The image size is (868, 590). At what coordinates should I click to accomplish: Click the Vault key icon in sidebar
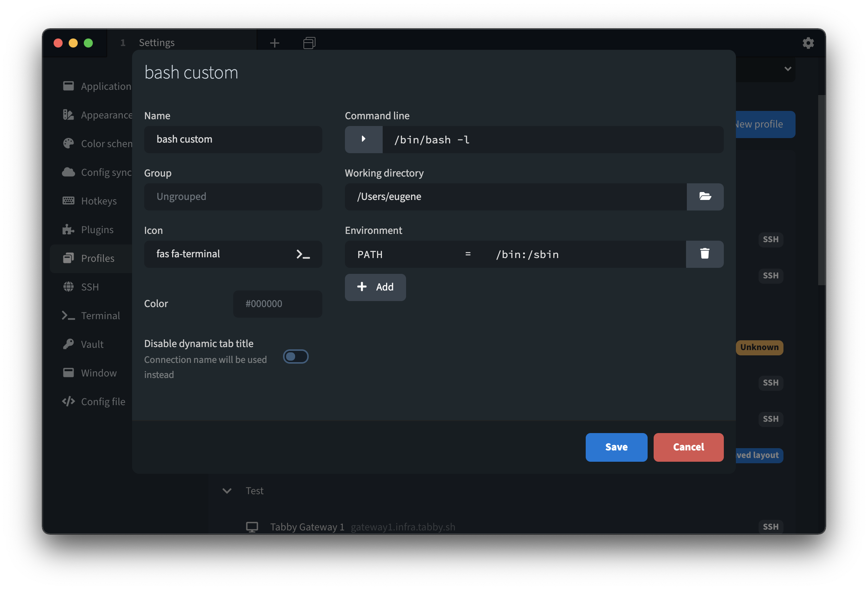[69, 344]
